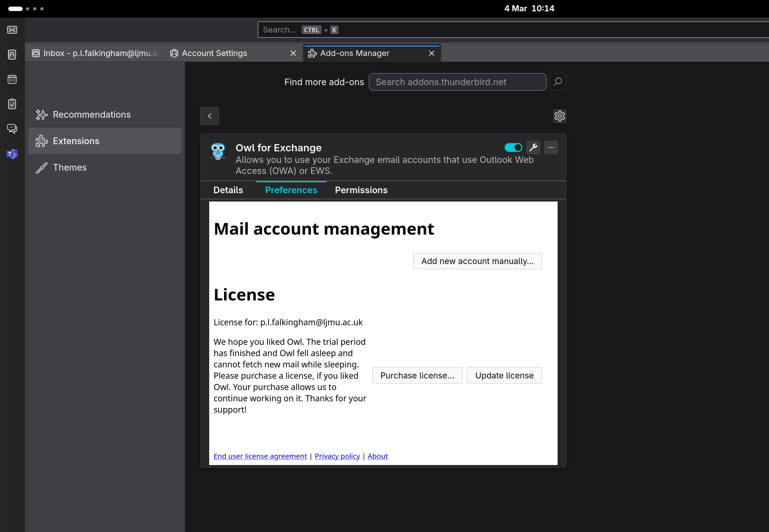Close the Account Settings tab
The width and height of the screenshot is (769, 532).
click(x=293, y=53)
